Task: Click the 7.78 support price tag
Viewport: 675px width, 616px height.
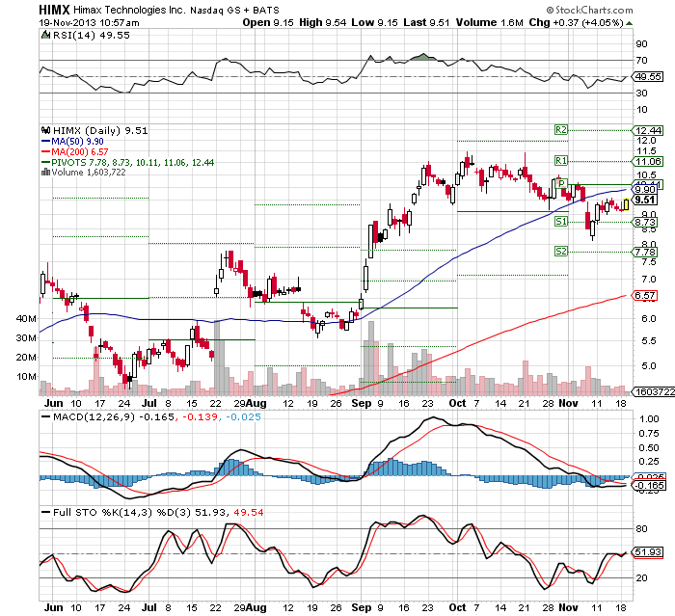Action: [x=646, y=253]
